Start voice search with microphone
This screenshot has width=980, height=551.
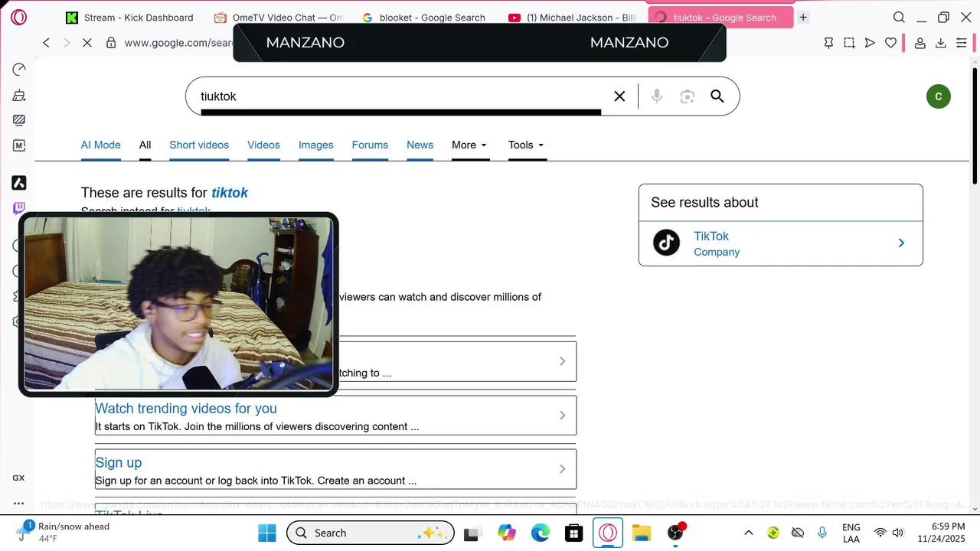coord(657,96)
